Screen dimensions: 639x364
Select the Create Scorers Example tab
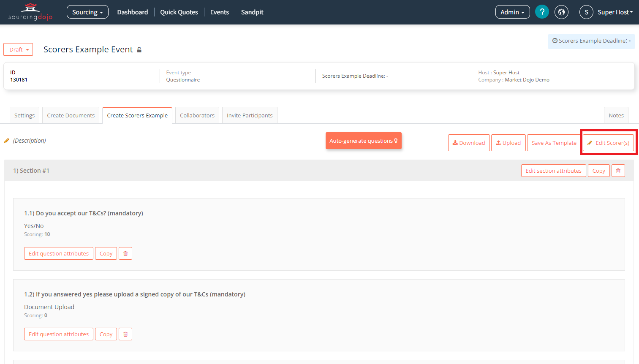pos(137,115)
